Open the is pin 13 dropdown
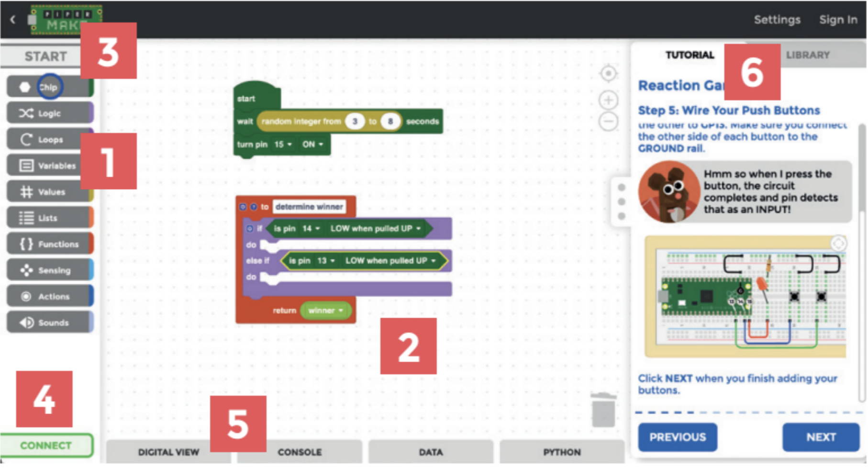This screenshot has width=868, height=469. [325, 261]
